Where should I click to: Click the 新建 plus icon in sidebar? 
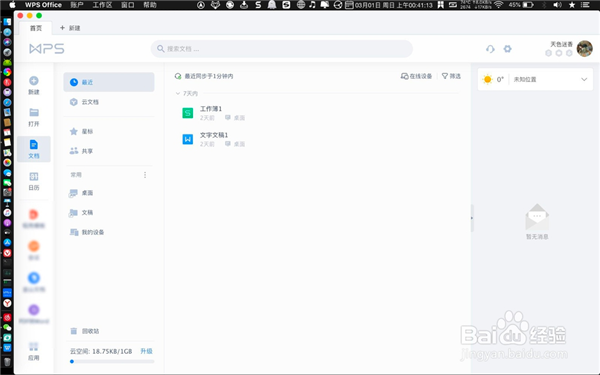(34, 81)
